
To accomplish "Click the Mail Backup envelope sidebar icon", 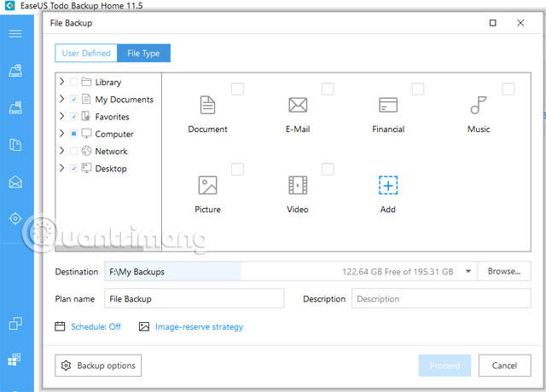I will point(15,182).
